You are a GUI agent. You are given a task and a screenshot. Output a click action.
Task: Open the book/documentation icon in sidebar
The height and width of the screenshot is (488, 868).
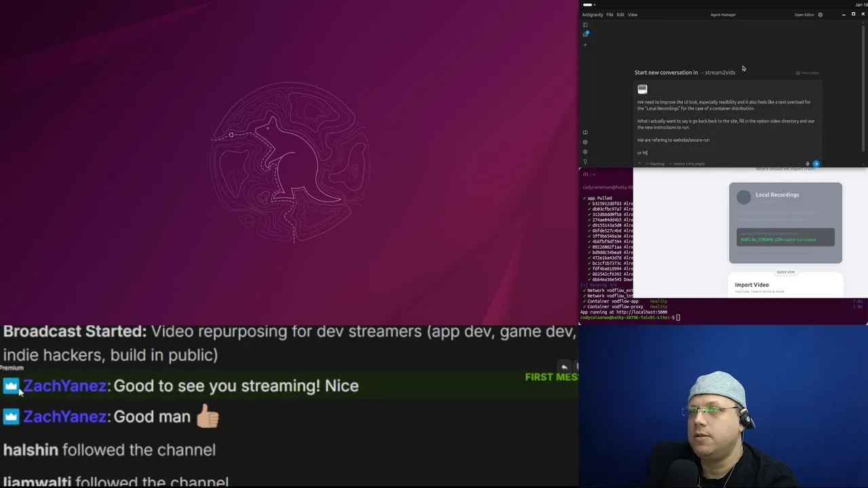tap(585, 133)
